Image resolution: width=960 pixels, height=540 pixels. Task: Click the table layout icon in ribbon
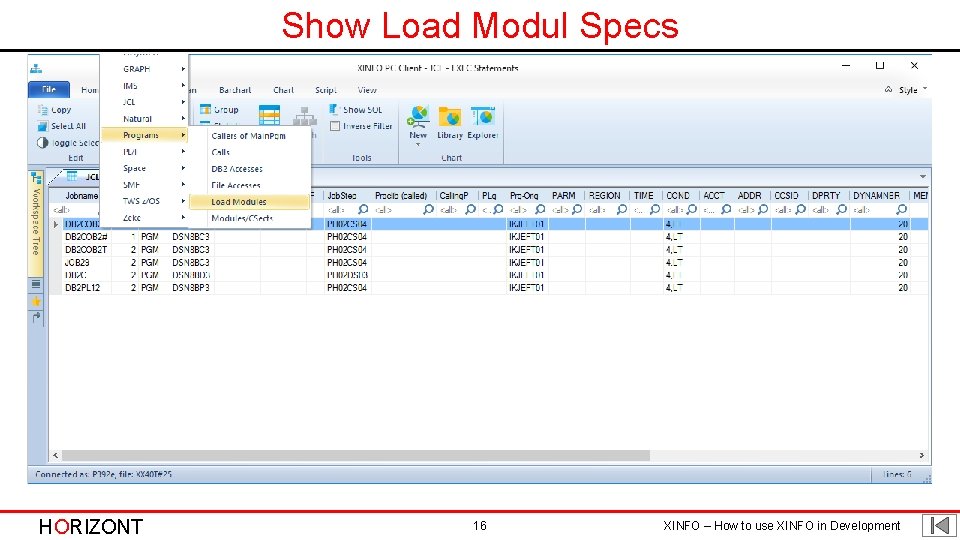tap(269, 116)
